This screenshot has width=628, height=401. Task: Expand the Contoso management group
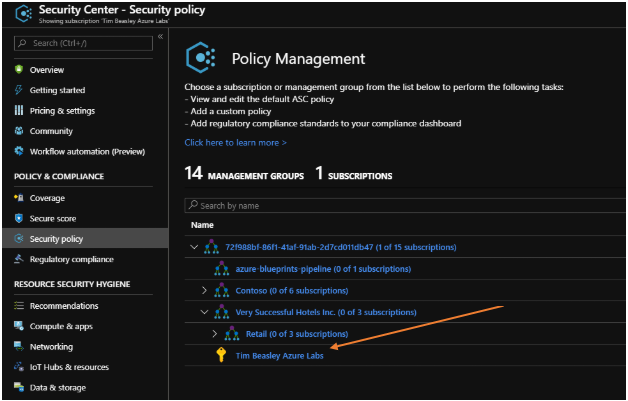click(x=204, y=290)
